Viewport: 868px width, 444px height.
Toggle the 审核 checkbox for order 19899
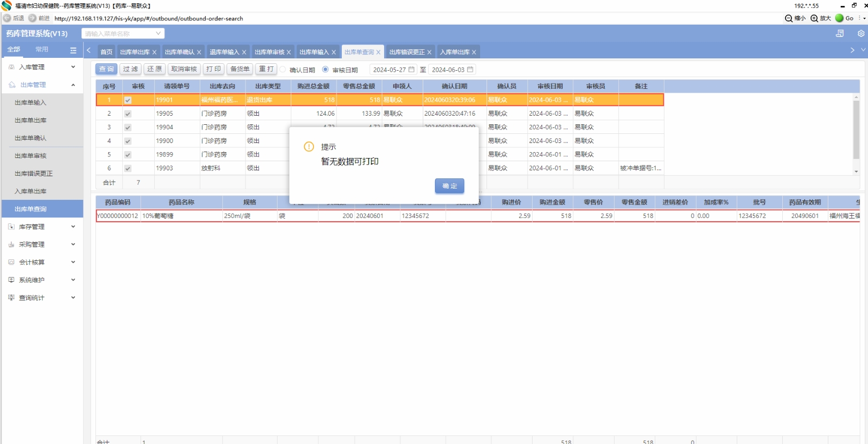128,155
